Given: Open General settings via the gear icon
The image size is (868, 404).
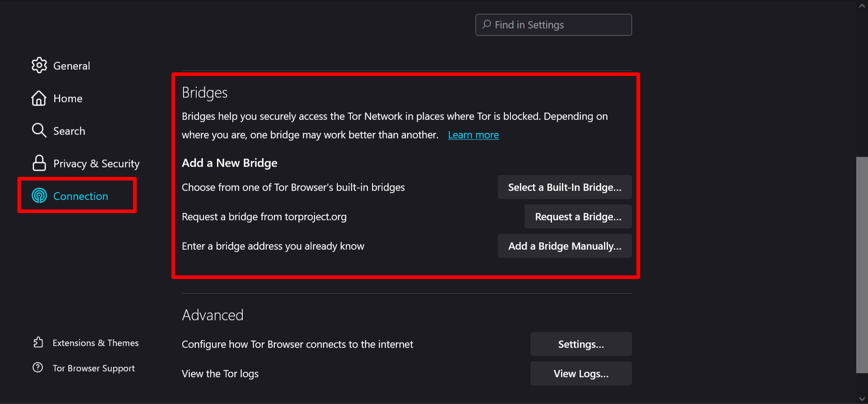Looking at the screenshot, I should click(39, 65).
